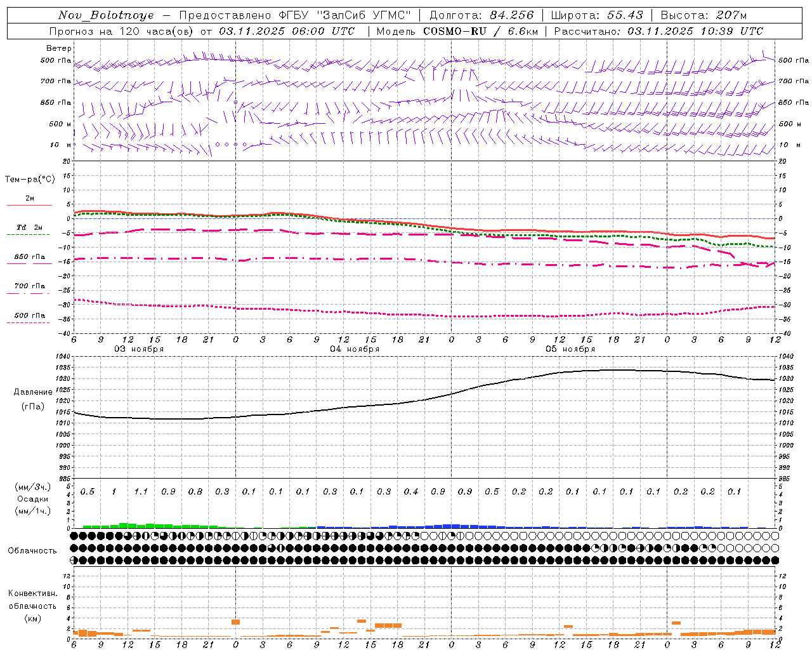812x650 pixels.
Task: Click the 05 ноября date label
Action: click(x=570, y=349)
